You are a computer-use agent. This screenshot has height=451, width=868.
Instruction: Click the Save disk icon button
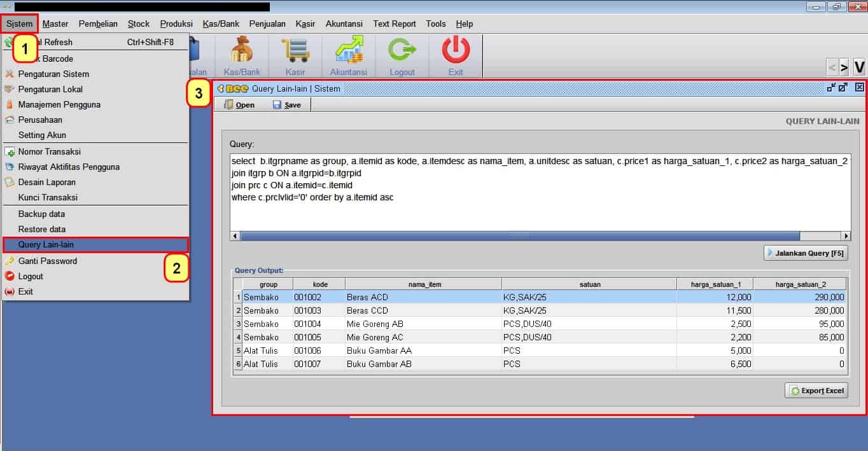tap(286, 105)
